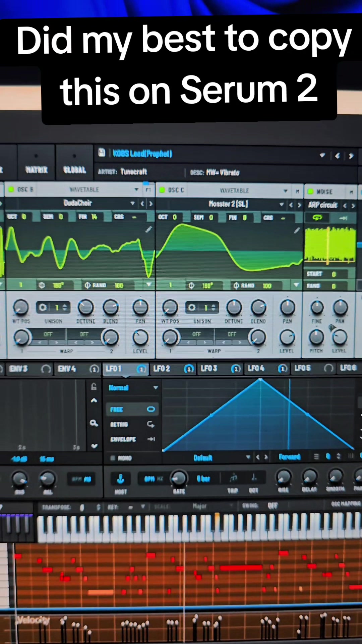Toggle the LFO MONO checkbox
The height and width of the screenshot is (644, 362).
(113, 458)
